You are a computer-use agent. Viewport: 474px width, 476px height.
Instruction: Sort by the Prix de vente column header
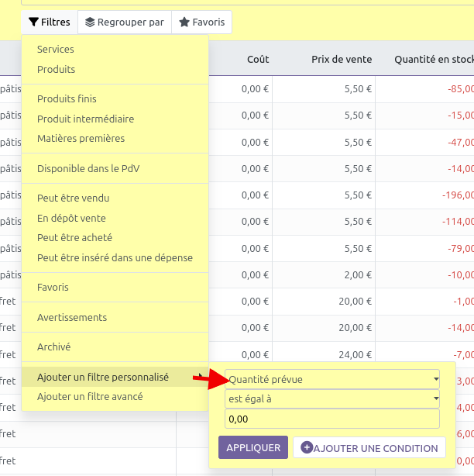(342, 59)
